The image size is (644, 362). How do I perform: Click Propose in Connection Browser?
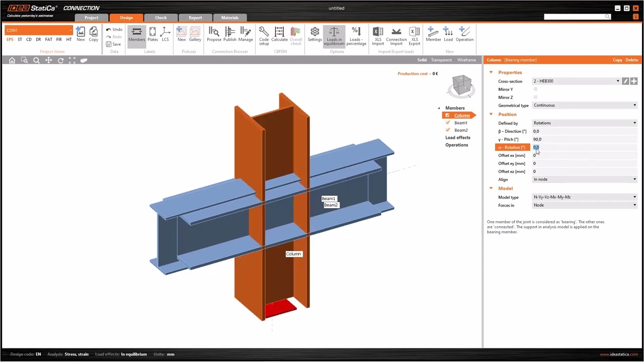214,34
